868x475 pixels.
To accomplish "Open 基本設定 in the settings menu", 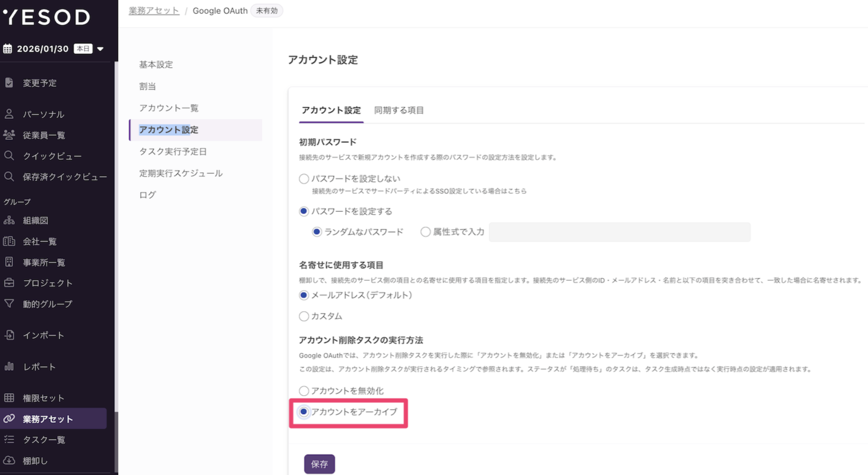I will point(156,64).
